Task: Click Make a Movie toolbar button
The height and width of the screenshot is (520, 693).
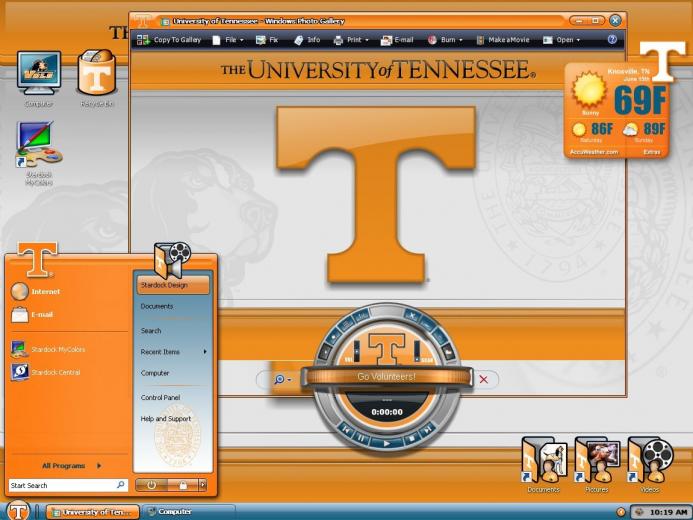Action: pos(503,40)
